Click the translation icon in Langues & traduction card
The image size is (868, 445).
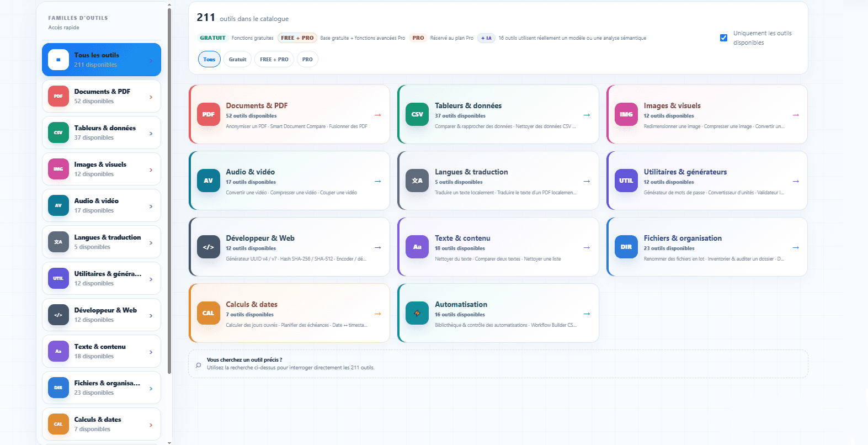pos(417,181)
